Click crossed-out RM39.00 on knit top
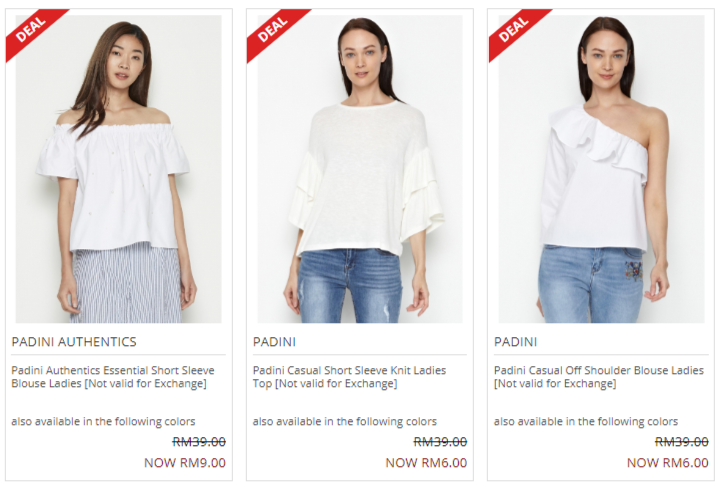Image resolution: width=720 pixels, height=489 pixels. (x=440, y=442)
